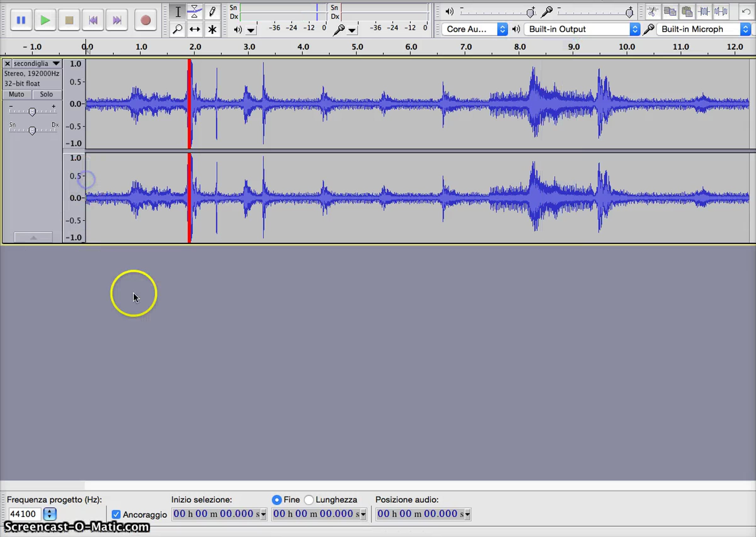Screen dimensions: 756x537
Task: Open the project rate stepper arrows
Action: tap(50, 514)
